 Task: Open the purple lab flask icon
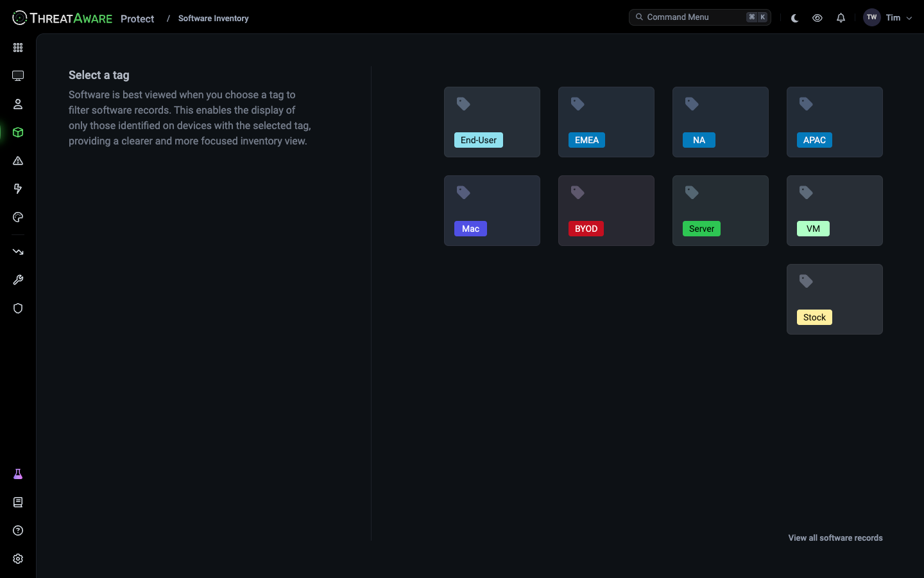pos(18,474)
